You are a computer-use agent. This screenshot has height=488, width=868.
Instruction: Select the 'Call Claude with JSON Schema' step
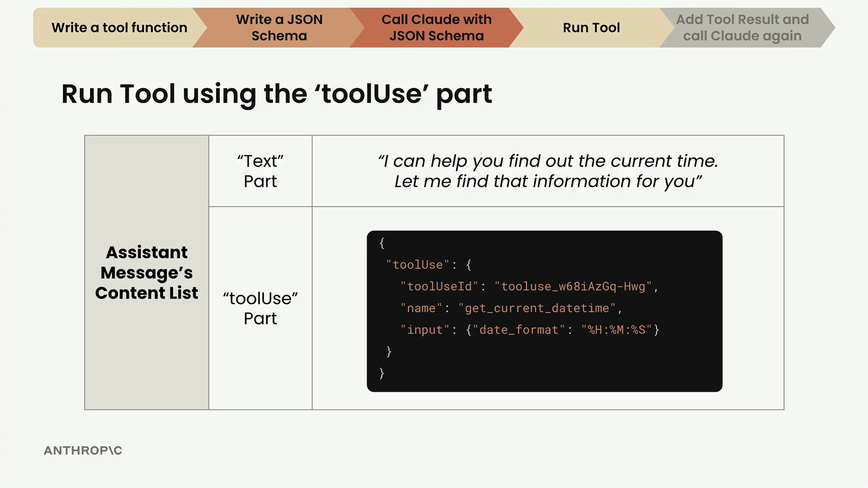pos(436,28)
